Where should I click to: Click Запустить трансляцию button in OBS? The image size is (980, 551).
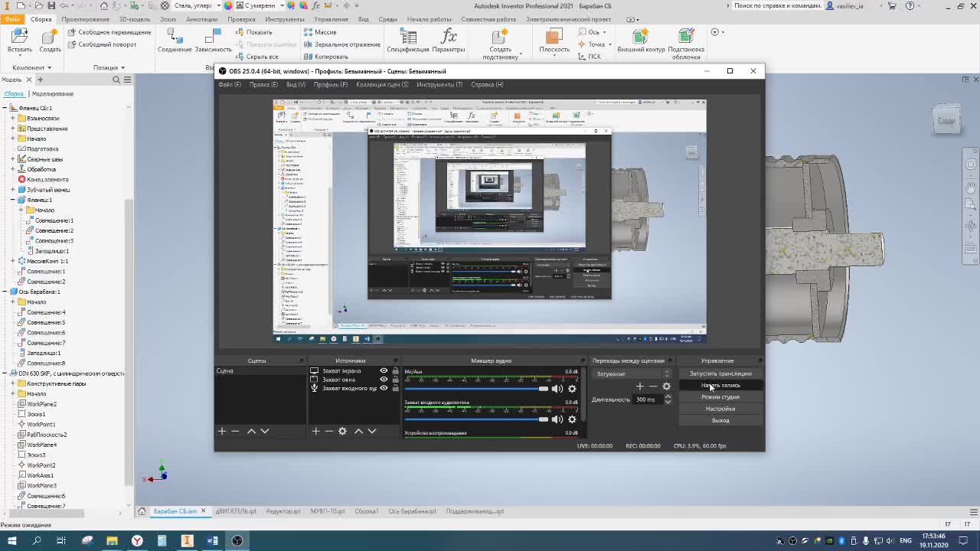click(720, 373)
